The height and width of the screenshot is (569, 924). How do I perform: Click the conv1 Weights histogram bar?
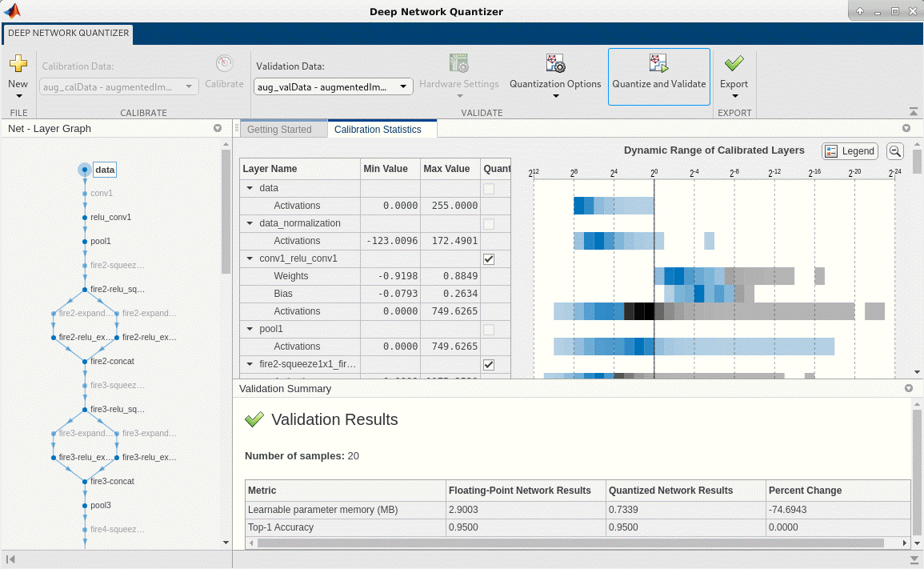[739, 276]
